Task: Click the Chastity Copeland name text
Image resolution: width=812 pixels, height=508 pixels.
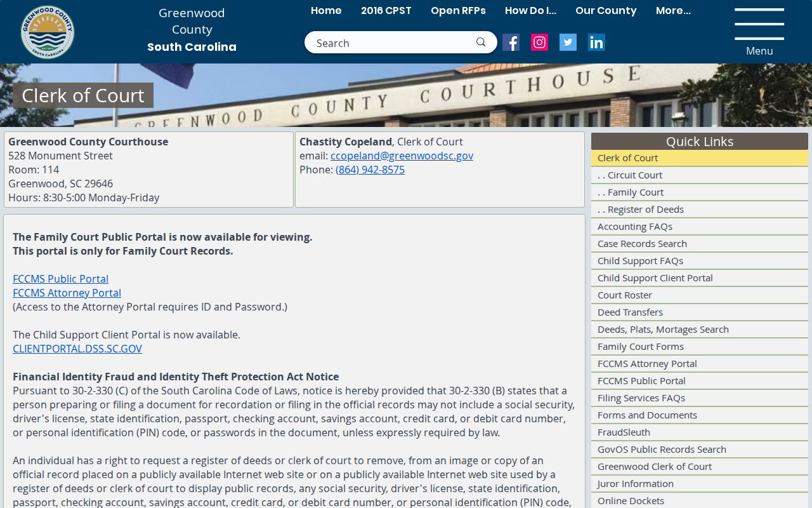Action: 346,142
